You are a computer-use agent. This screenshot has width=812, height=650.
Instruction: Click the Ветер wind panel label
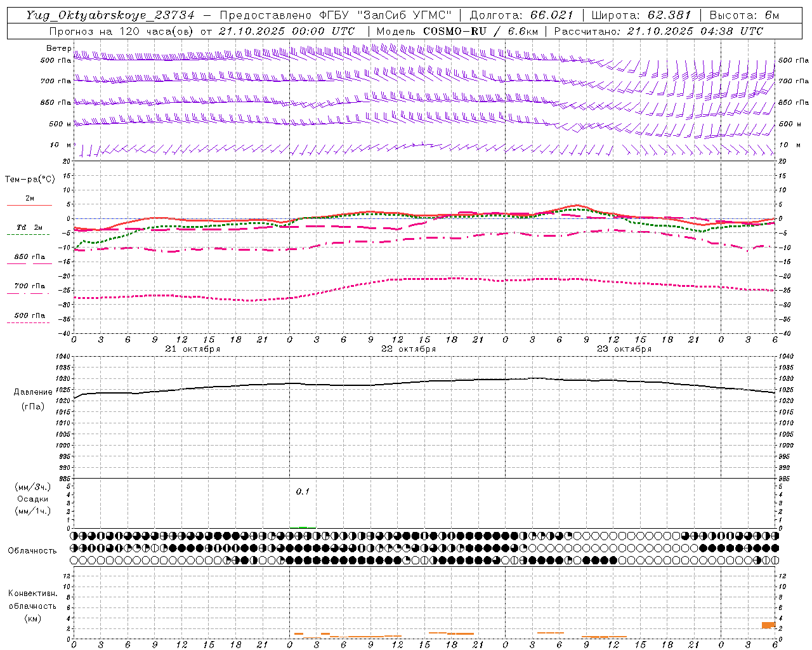click(58, 48)
